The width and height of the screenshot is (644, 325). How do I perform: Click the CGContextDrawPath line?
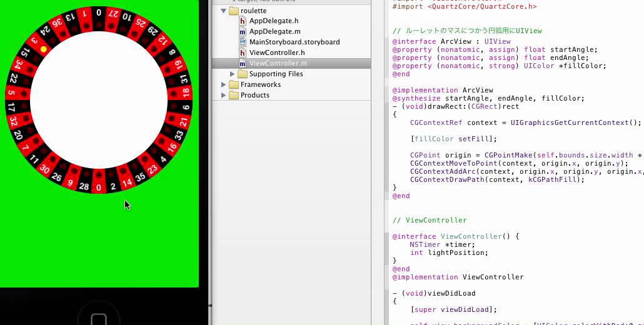pos(497,180)
